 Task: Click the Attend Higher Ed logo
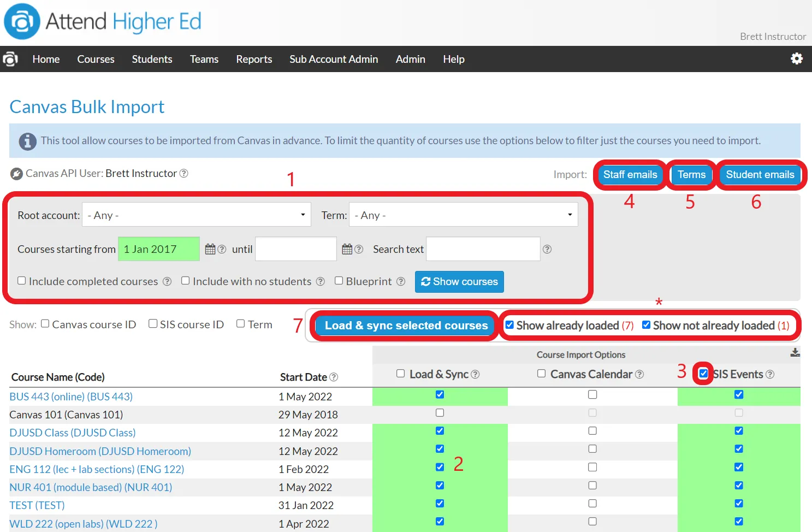tap(103, 22)
